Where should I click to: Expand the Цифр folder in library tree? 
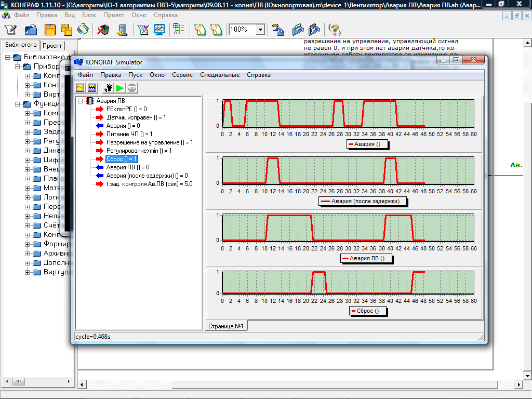click(x=27, y=160)
